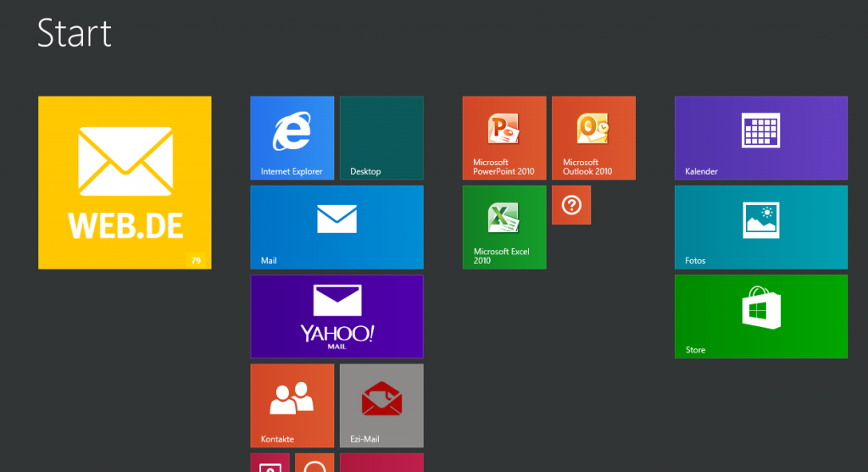Launch the Ezi-Mail app tile
The image size is (868, 472).
point(381,405)
